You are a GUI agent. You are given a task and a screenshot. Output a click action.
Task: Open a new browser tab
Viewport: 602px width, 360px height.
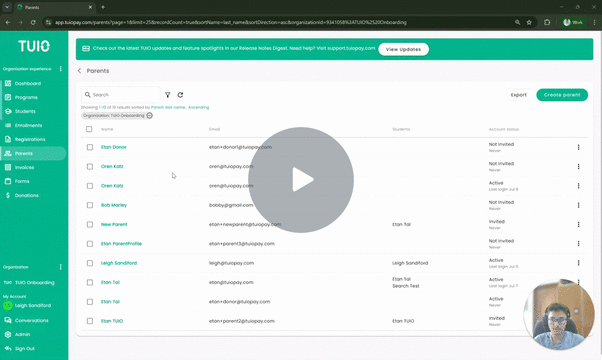103,7
